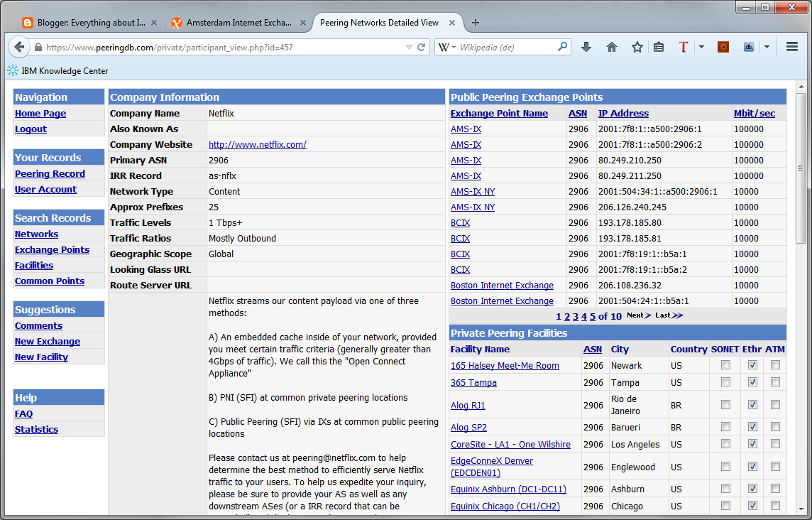Reload the page with the refresh icon

coord(421,48)
